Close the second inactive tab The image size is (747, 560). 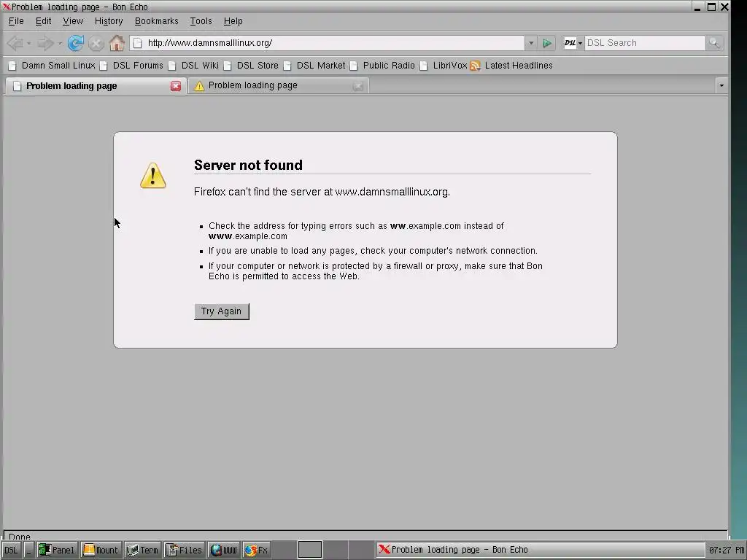click(x=357, y=86)
